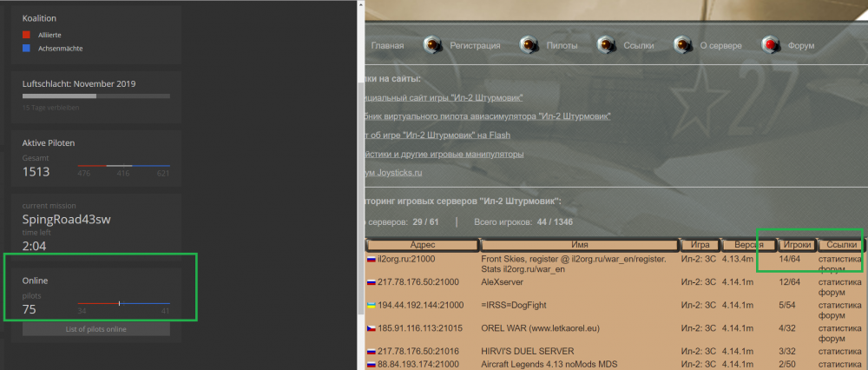Open the Joysticks.ru forum link
The width and height of the screenshot is (868, 370).
(x=393, y=173)
